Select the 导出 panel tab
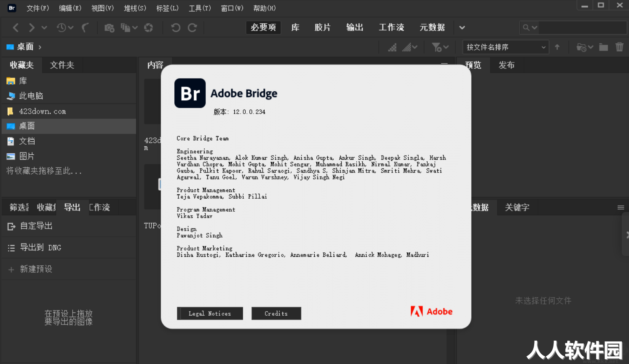 point(72,207)
